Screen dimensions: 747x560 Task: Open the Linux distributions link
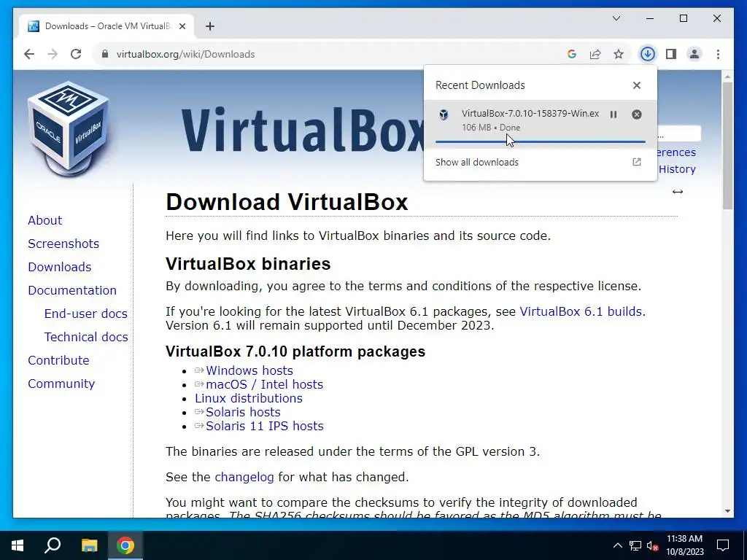[x=249, y=398]
